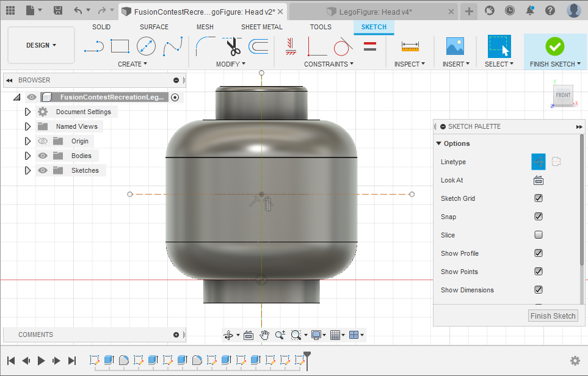Open the MODIFY dropdown menu

(x=231, y=64)
